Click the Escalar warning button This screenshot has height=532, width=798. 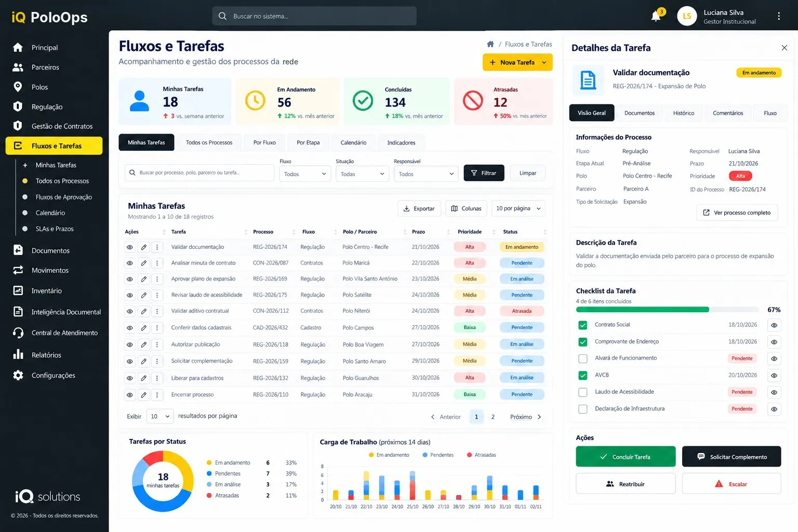point(731,484)
